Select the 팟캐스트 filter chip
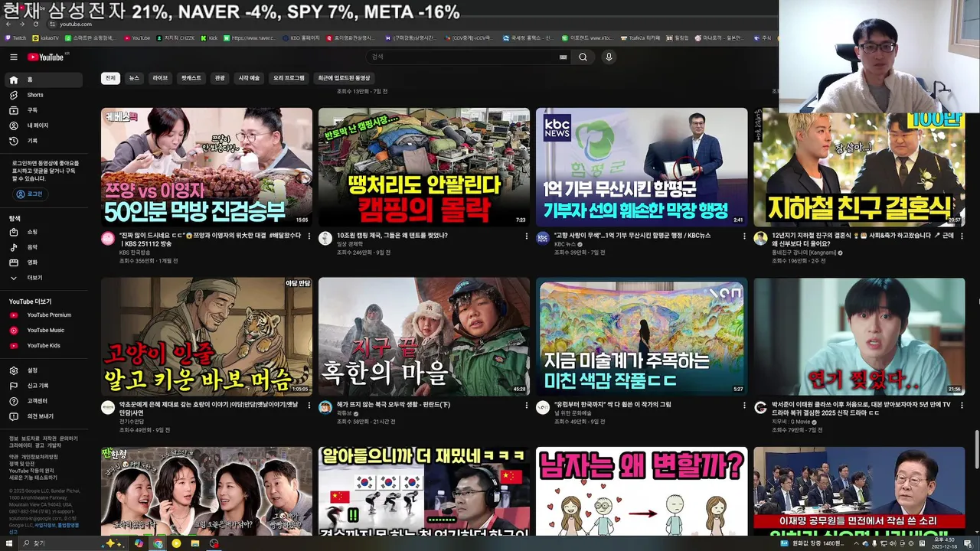The width and height of the screenshot is (980, 551). [x=191, y=78]
